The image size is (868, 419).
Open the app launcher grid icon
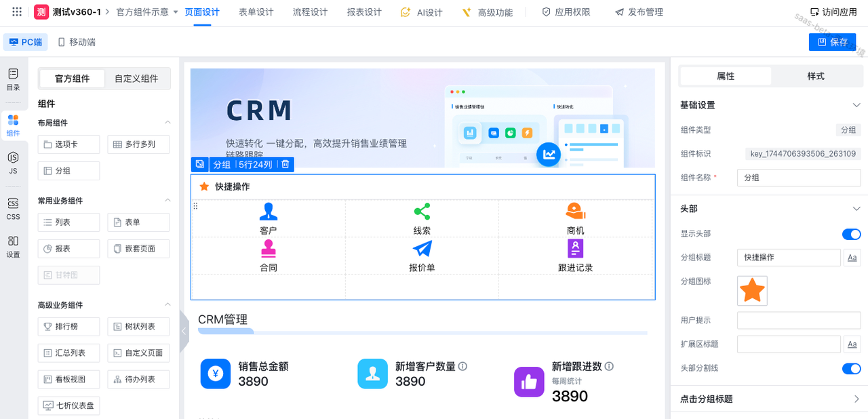[17, 12]
